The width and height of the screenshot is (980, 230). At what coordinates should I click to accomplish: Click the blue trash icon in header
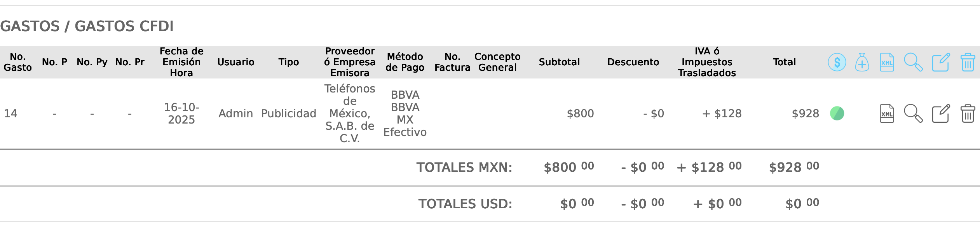(x=968, y=62)
